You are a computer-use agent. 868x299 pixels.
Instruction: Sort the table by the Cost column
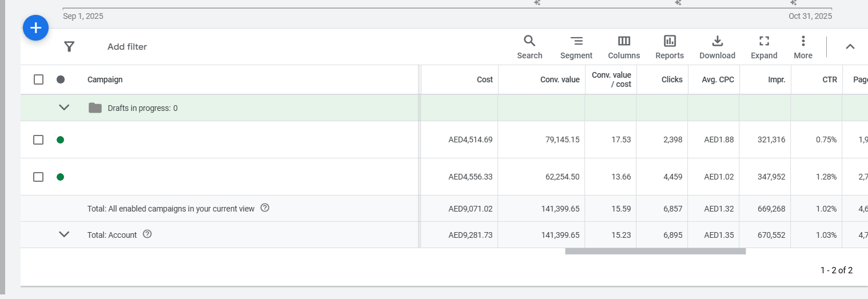pyautogui.click(x=484, y=79)
